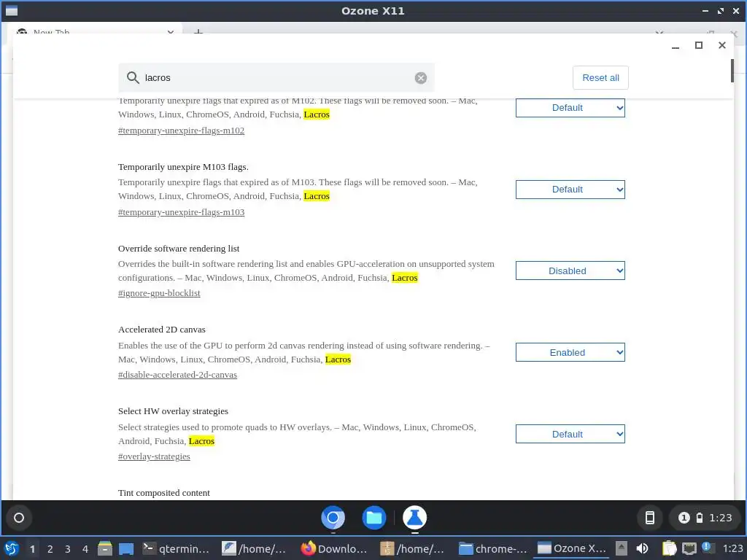Switch to the Firefox Downloads taskbar entry
The image size is (747, 560).
pyautogui.click(x=334, y=548)
